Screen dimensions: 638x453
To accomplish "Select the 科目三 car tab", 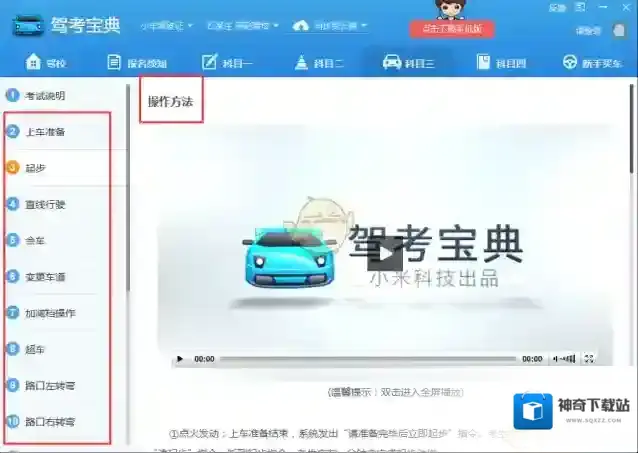I will click(x=409, y=63).
